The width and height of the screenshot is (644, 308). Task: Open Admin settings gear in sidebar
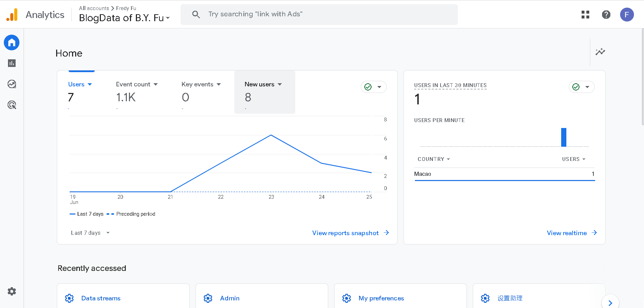tap(12, 291)
